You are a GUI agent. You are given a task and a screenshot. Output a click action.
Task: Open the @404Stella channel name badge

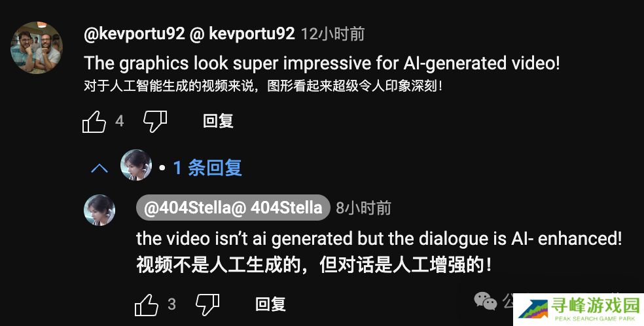coord(233,208)
